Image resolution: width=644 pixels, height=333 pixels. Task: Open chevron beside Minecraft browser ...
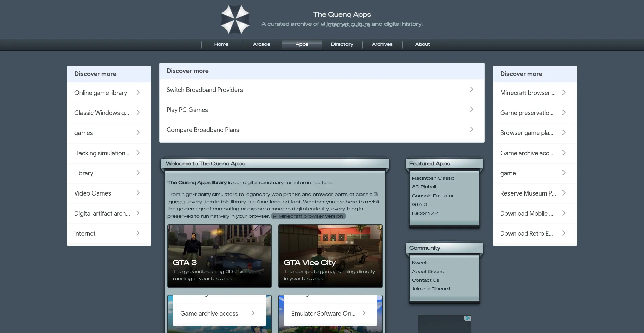click(564, 92)
